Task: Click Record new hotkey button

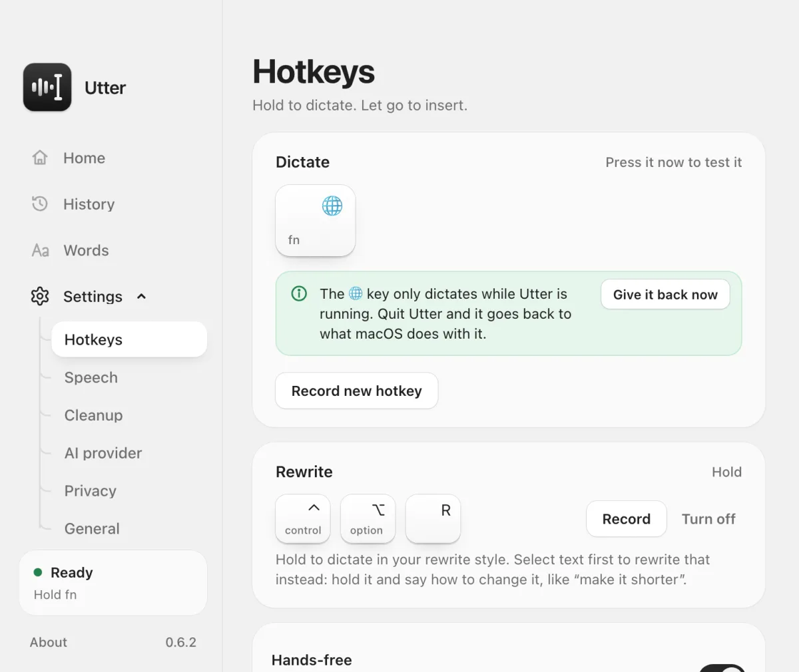Action: click(x=357, y=391)
